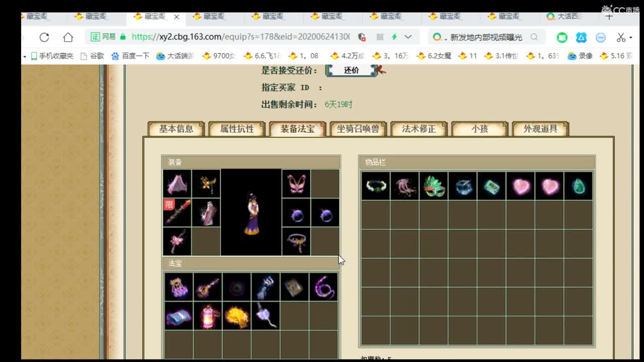Click the green card inventory item
The image size is (644, 362).
pos(492,186)
